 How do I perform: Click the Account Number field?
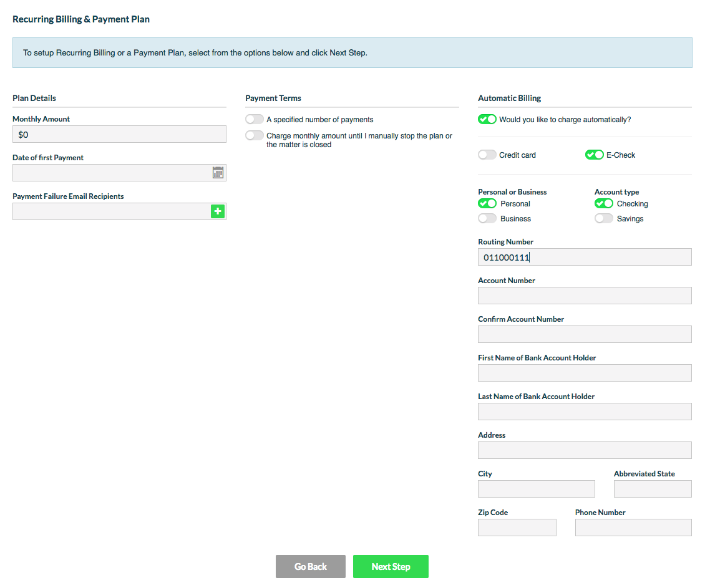pyautogui.click(x=585, y=296)
